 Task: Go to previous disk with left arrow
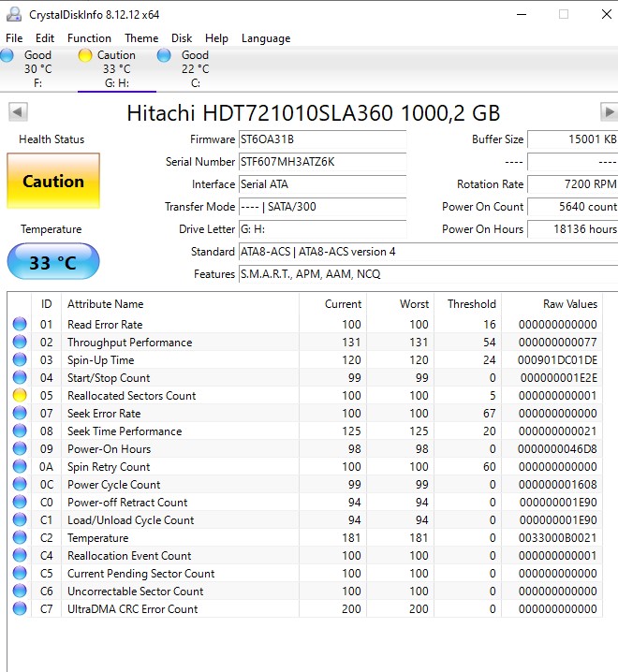[x=17, y=112]
